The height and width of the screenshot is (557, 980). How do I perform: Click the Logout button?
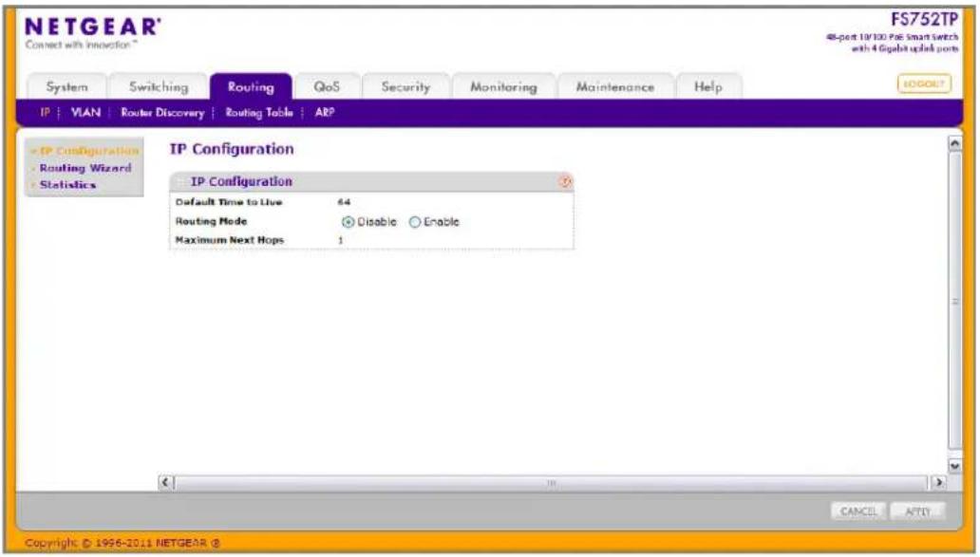(x=924, y=84)
